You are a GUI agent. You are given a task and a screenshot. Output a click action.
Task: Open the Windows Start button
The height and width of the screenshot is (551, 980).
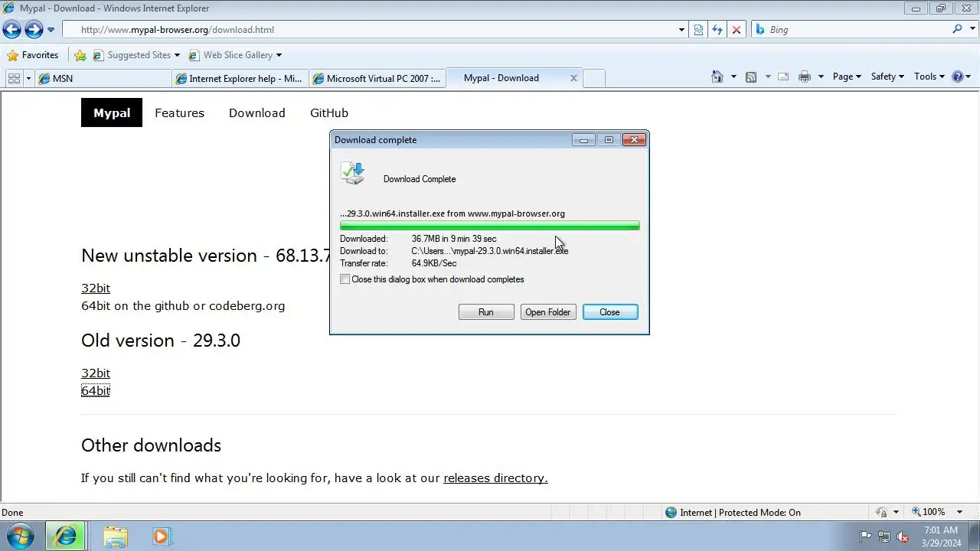21,536
